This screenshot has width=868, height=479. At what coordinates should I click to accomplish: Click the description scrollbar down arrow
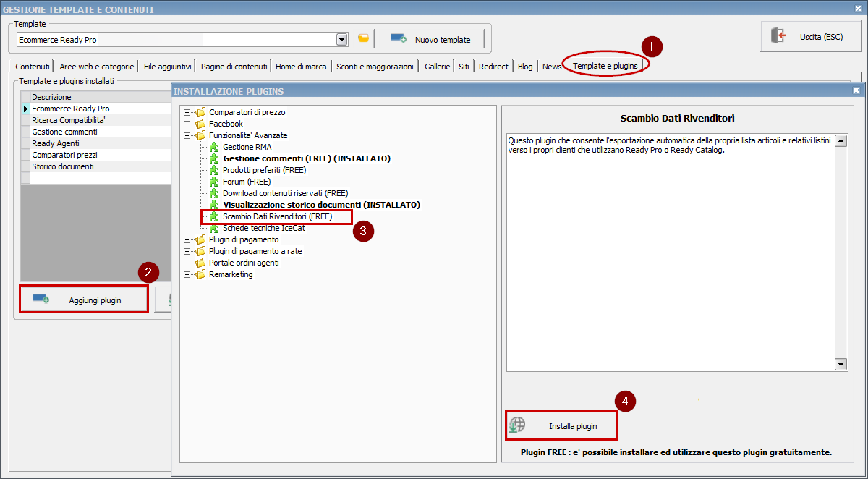click(x=841, y=364)
